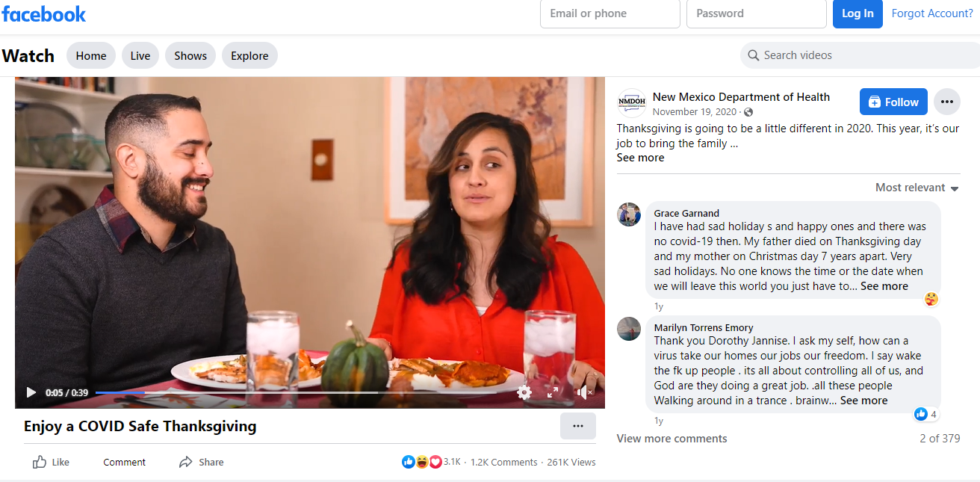Click the Facebook logo
Image resolution: width=980 pixels, height=482 pixels.
pos(44,13)
